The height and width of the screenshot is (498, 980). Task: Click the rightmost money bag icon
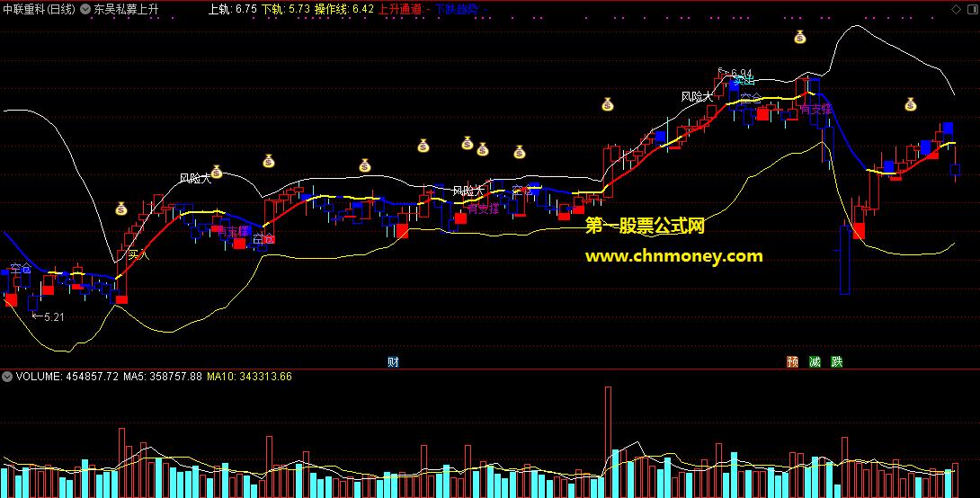(x=911, y=104)
